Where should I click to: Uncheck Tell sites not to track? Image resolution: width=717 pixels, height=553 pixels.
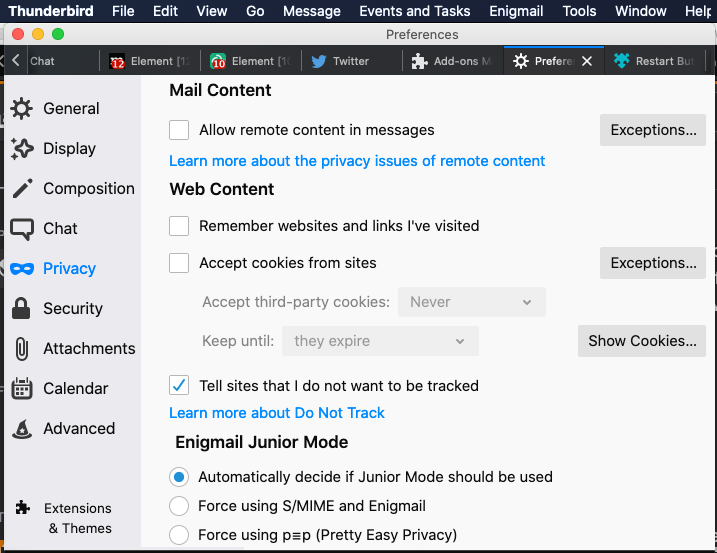[179, 386]
